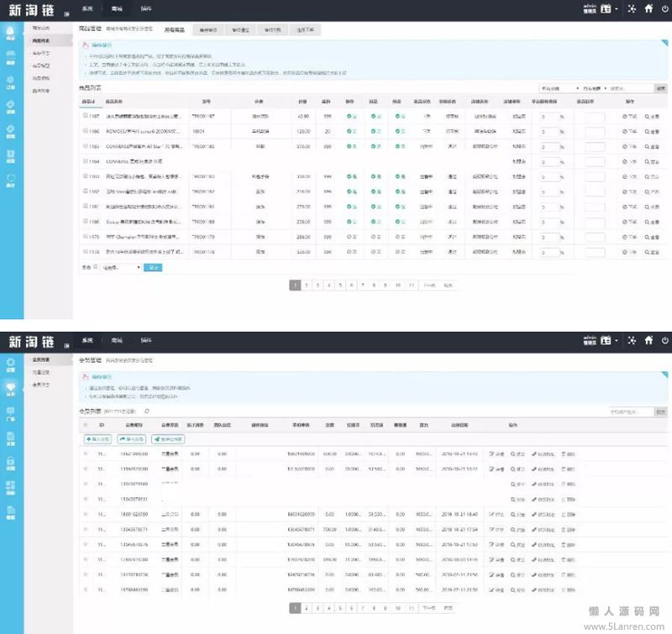Screen dimensions: 672x634
Task: Click the power logout icon in the lower header
Action: pos(665,340)
